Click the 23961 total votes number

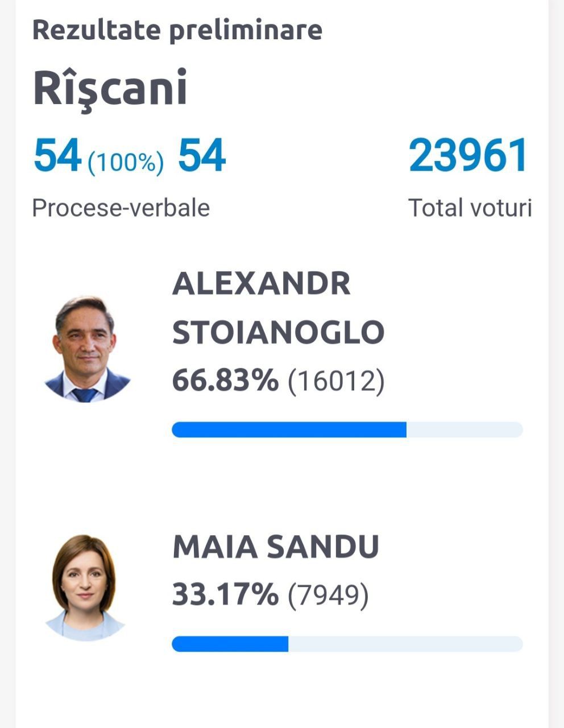click(468, 156)
